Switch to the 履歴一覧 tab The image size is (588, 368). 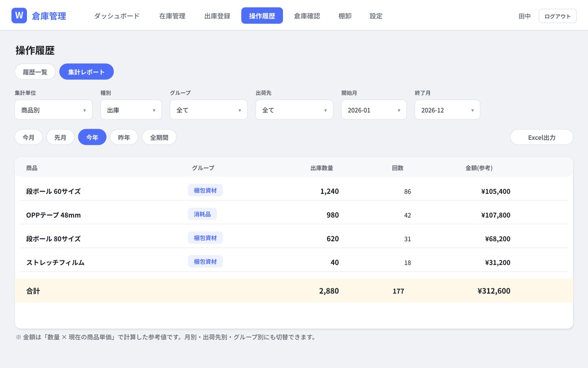pyautogui.click(x=35, y=72)
